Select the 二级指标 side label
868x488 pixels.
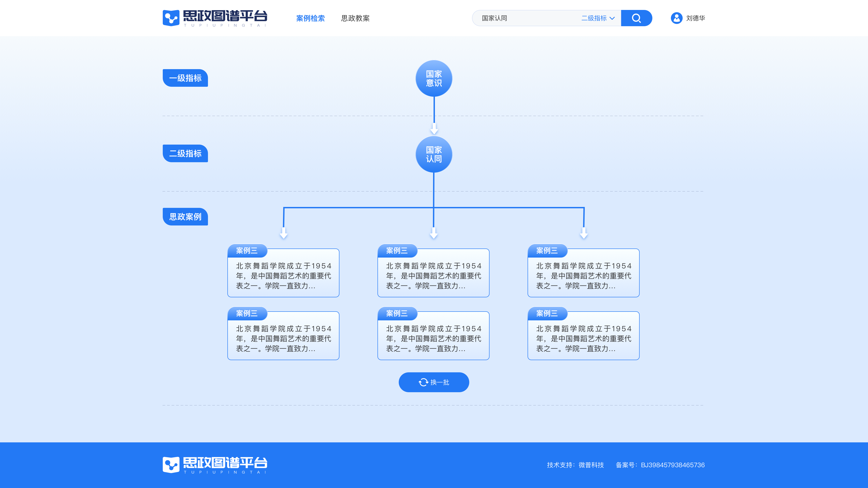click(185, 154)
